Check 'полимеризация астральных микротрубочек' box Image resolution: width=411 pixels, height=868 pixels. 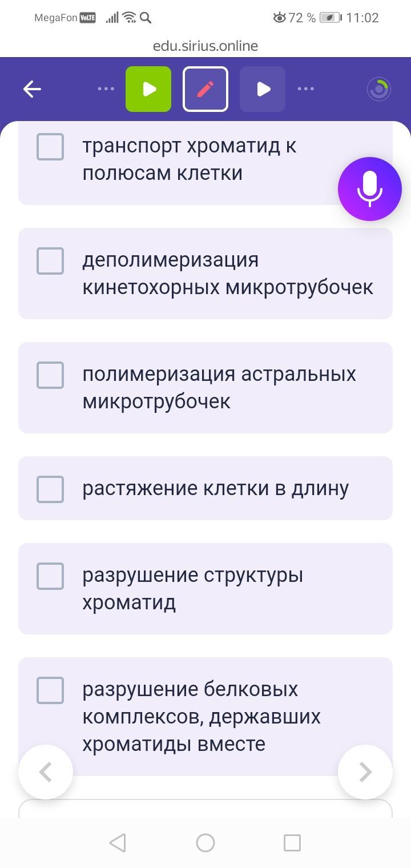(x=50, y=375)
